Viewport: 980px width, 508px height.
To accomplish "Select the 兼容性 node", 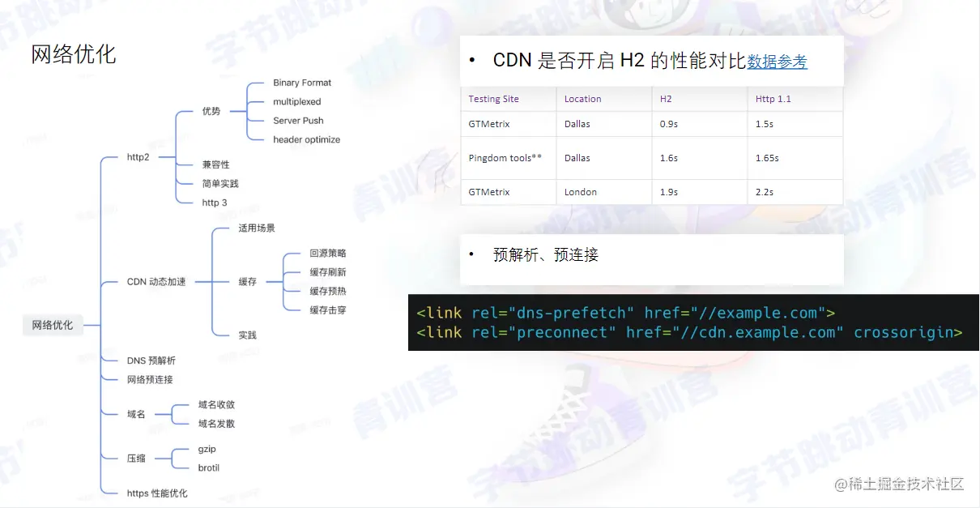I will tap(216, 164).
